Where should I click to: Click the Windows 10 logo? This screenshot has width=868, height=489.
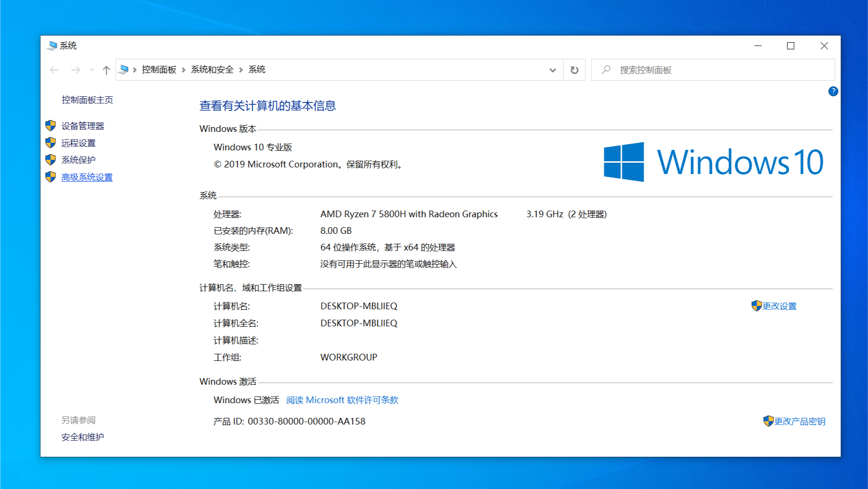tap(713, 162)
